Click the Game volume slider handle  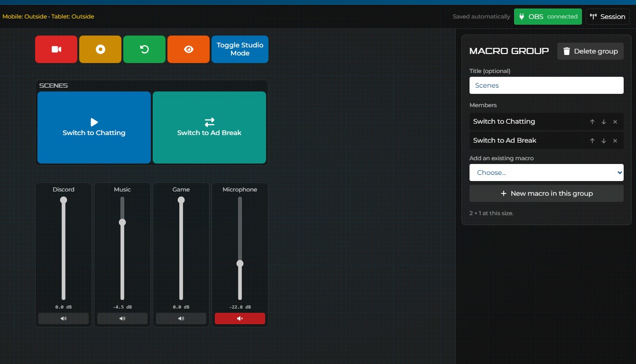coord(181,200)
